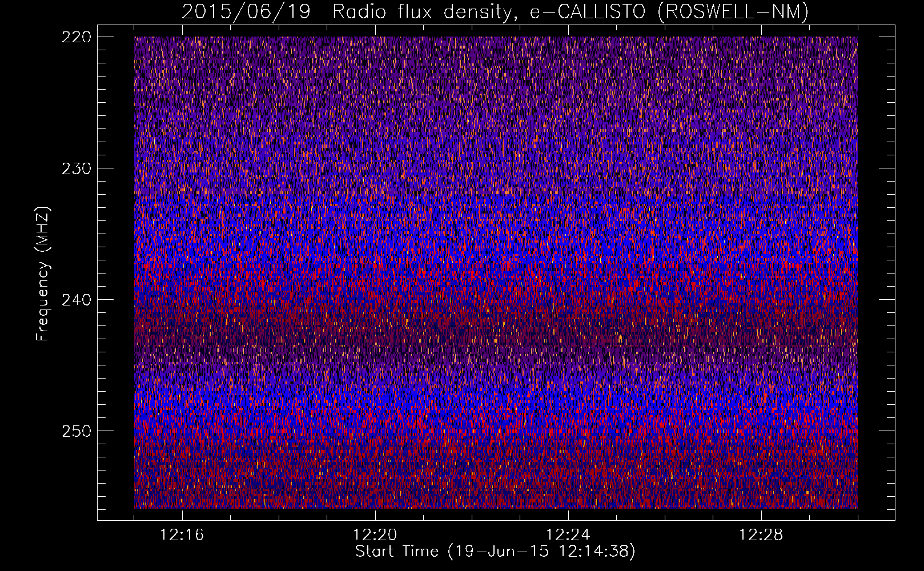Click the Start Time axis caption

tap(495, 552)
